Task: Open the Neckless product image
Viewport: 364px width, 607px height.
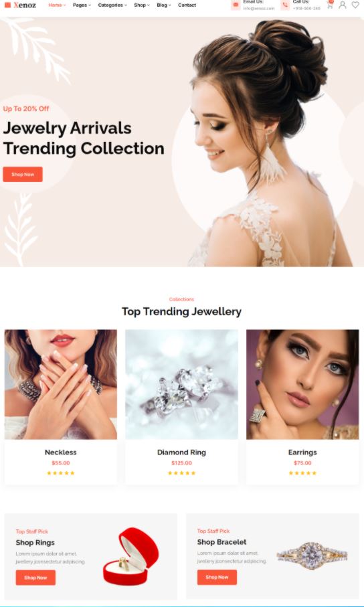Action: (x=61, y=384)
